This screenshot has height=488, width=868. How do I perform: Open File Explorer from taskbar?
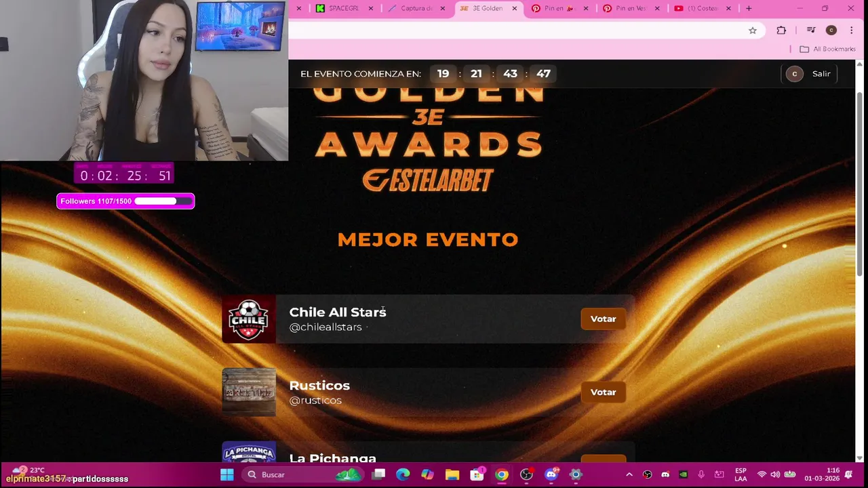click(x=452, y=474)
